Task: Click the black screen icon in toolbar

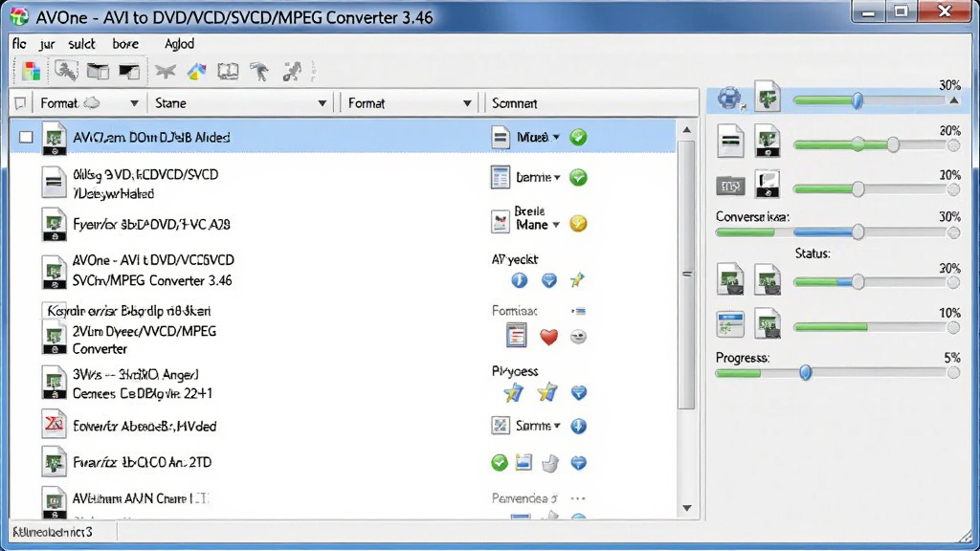Action: pyautogui.click(x=129, y=71)
